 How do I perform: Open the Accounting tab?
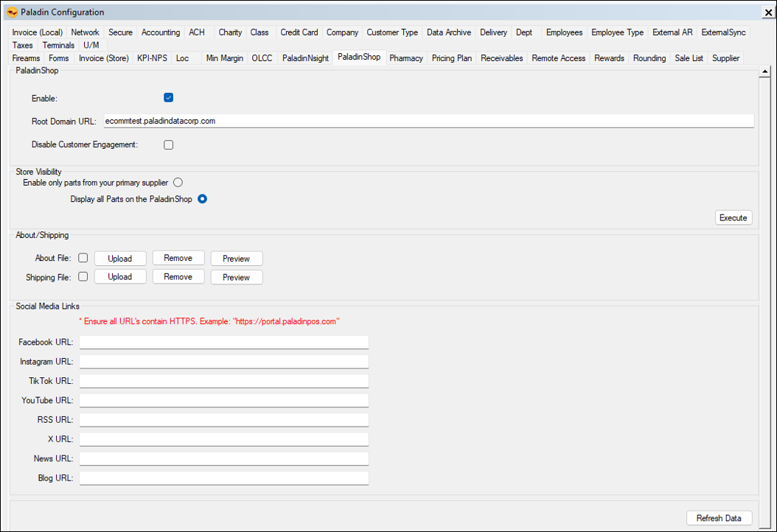click(161, 32)
